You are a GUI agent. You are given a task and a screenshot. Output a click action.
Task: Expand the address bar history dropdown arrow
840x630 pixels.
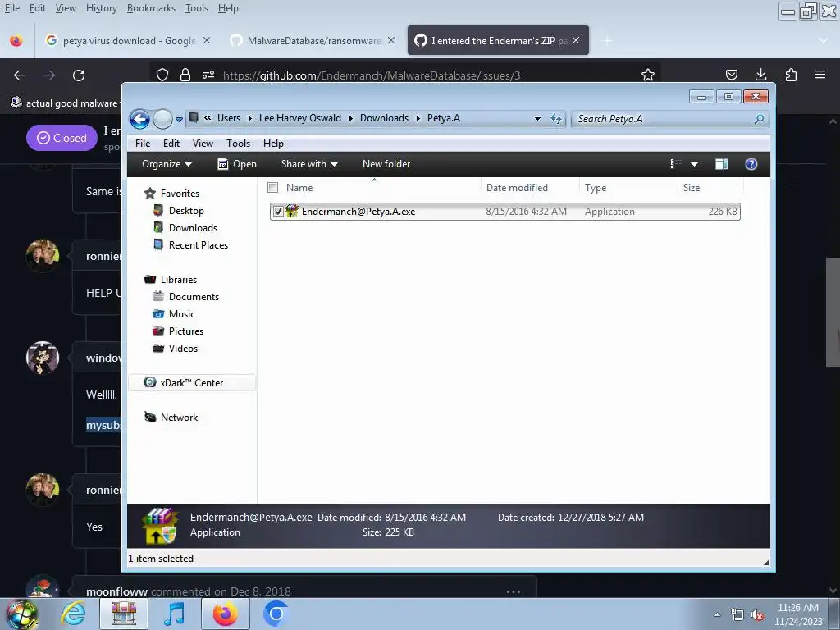point(537,118)
